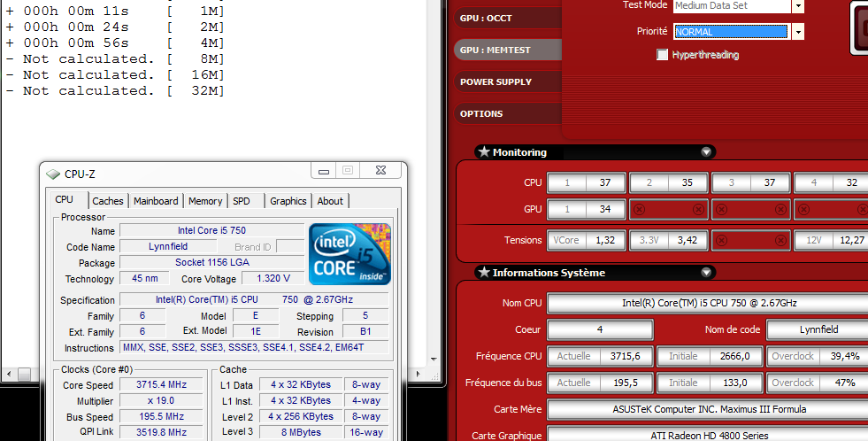Click the VCore 1,32 tension cell
The width and height of the screenshot is (868, 441).
pyautogui.click(x=587, y=240)
